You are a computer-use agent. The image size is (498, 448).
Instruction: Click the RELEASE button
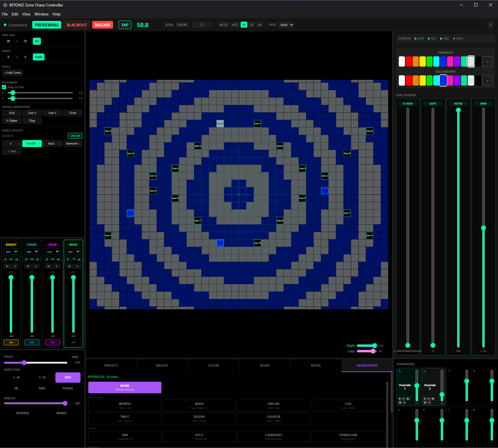[103, 25]
